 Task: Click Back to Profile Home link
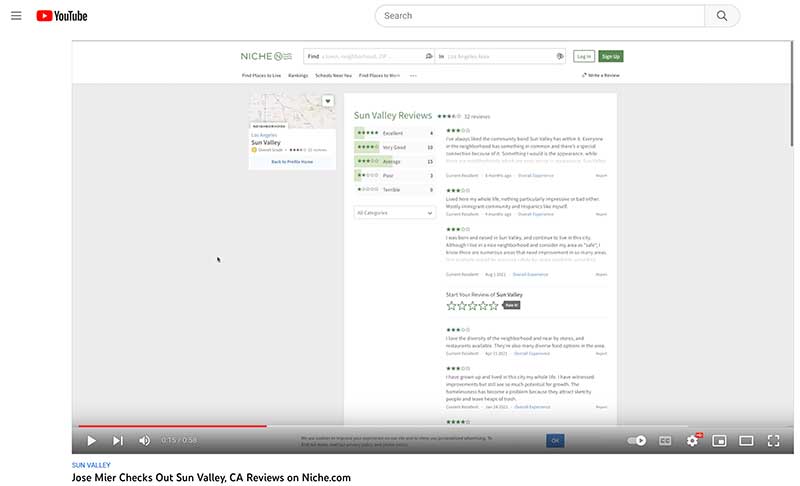tap(292, 162)
